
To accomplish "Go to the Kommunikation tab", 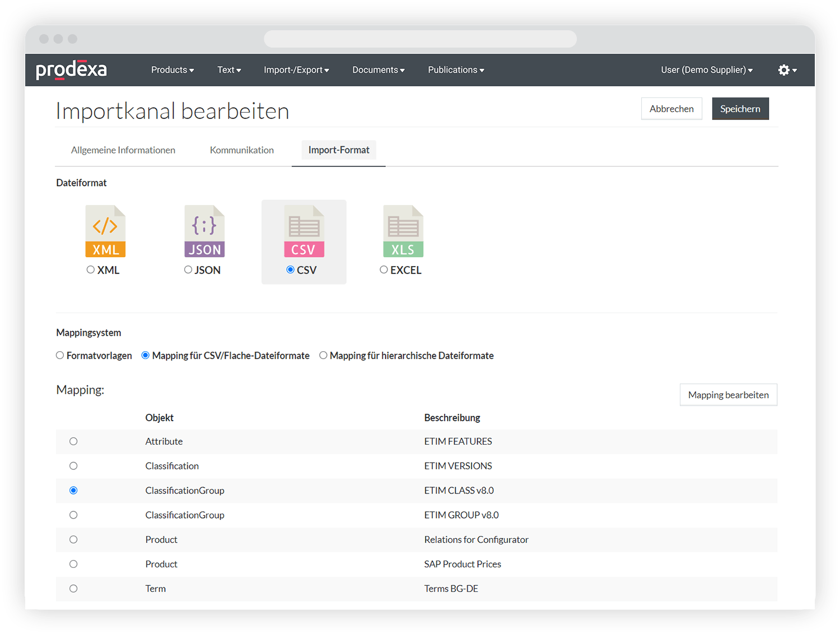I will coord(242,150).
